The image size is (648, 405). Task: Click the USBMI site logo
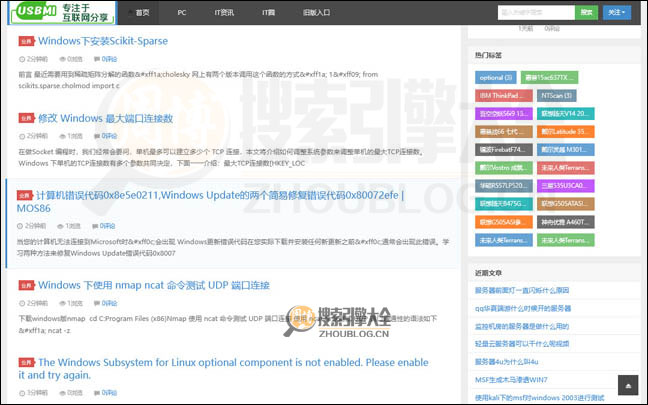click(63, 12)
